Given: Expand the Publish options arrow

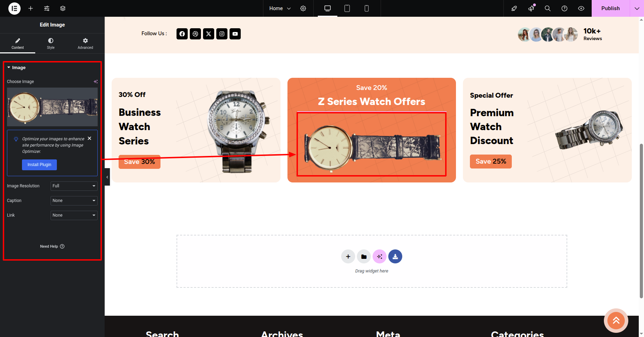Looking at the screenshot, I should [x=637, y=8].
